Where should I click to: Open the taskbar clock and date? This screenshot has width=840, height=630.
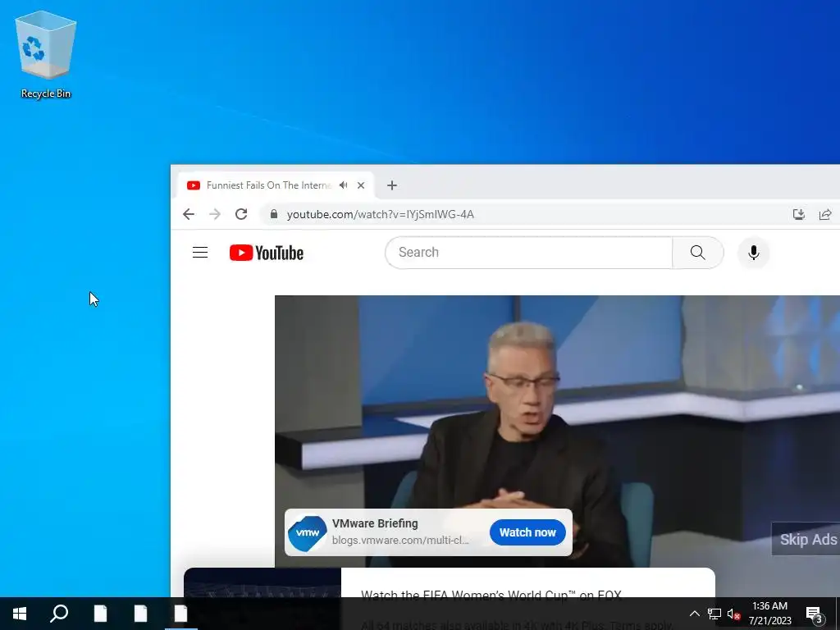769,614
